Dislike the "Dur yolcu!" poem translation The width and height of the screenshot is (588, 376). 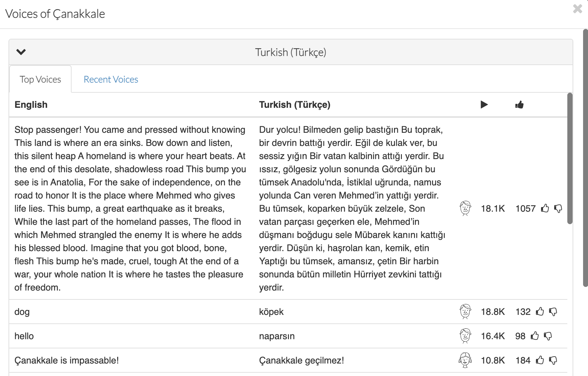(x=558, y=208)
